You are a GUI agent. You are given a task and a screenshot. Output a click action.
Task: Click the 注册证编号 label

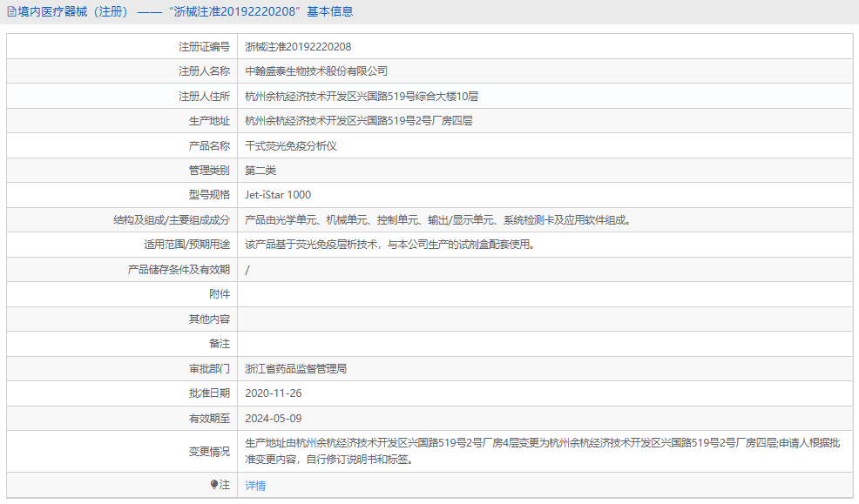pyautogui.click(x=205, y=46)
